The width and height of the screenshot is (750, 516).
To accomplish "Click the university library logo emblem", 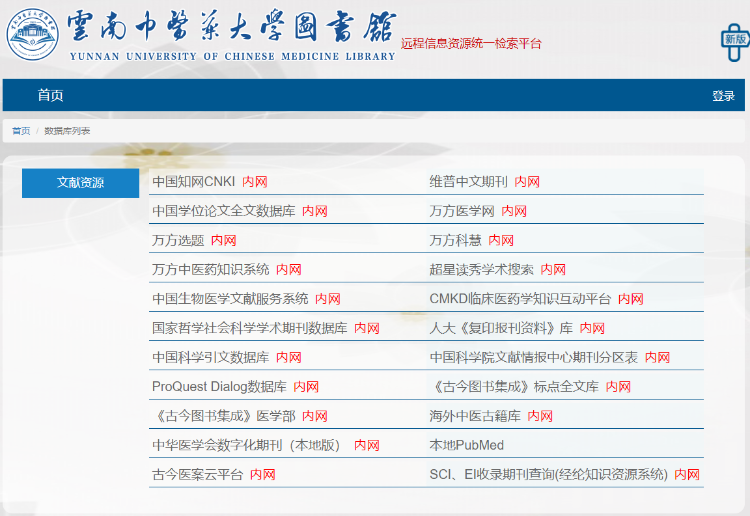I will point(32,35).
